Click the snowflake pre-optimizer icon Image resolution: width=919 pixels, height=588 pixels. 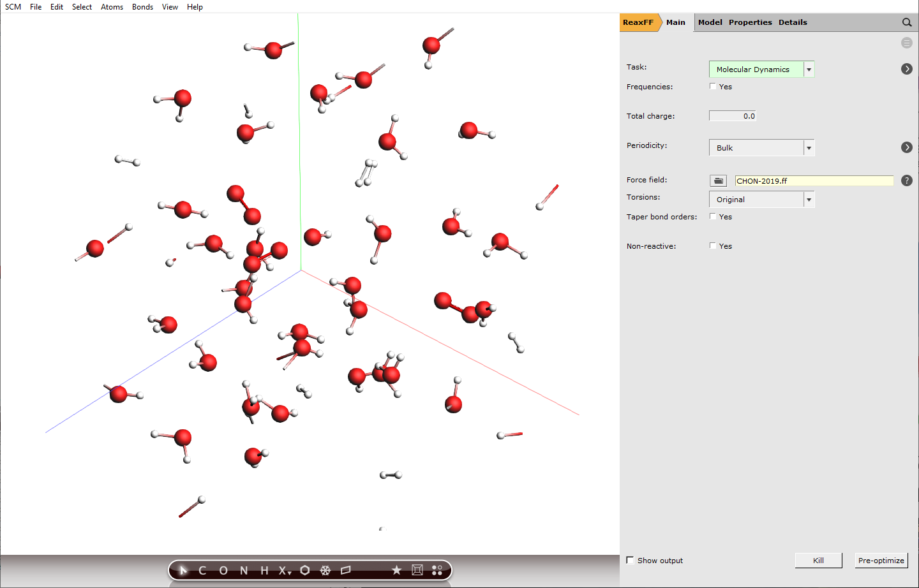(325, 570)
